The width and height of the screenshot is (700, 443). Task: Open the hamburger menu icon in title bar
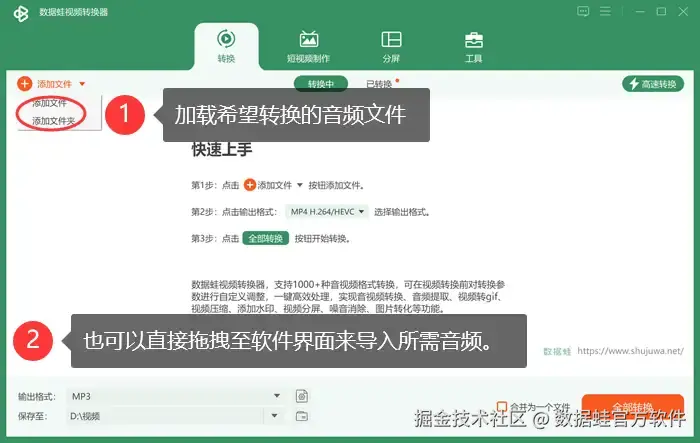click(605, 11)
